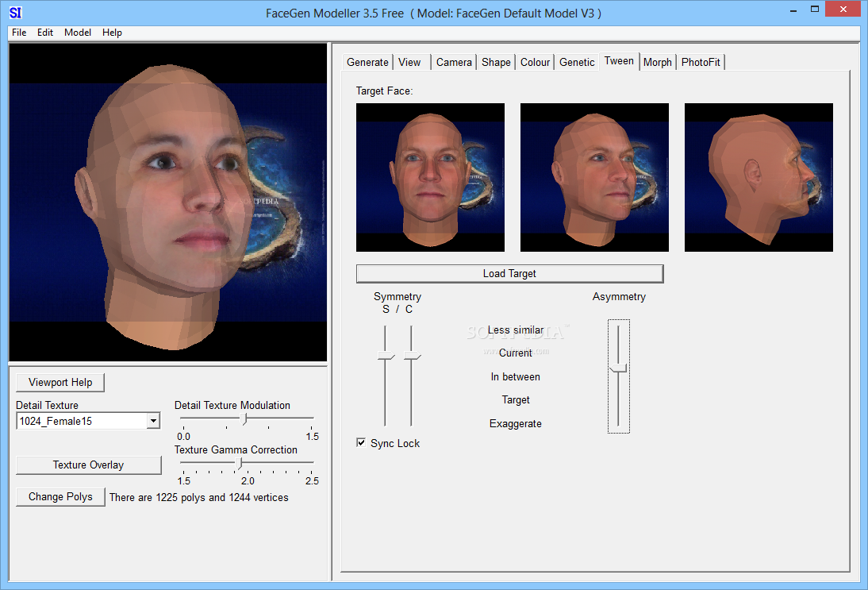Screen dimensions: 868x590
Task: Click the 3D face preview viewport
Action: coord(167,202)
